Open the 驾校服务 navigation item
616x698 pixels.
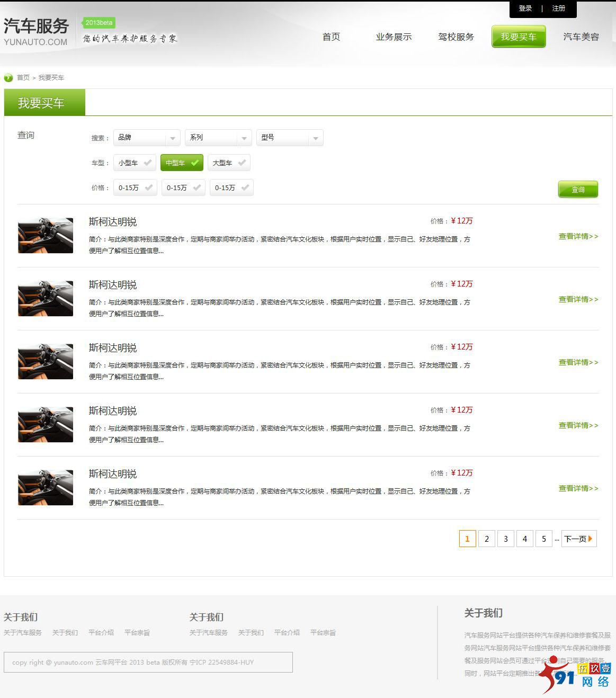coord(456,37)
